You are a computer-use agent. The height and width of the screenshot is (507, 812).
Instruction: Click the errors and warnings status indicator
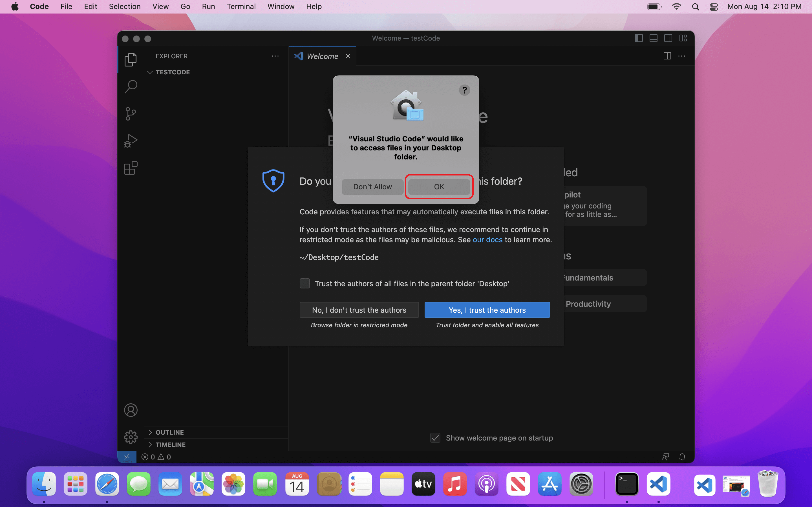click(x=156, y=457)
